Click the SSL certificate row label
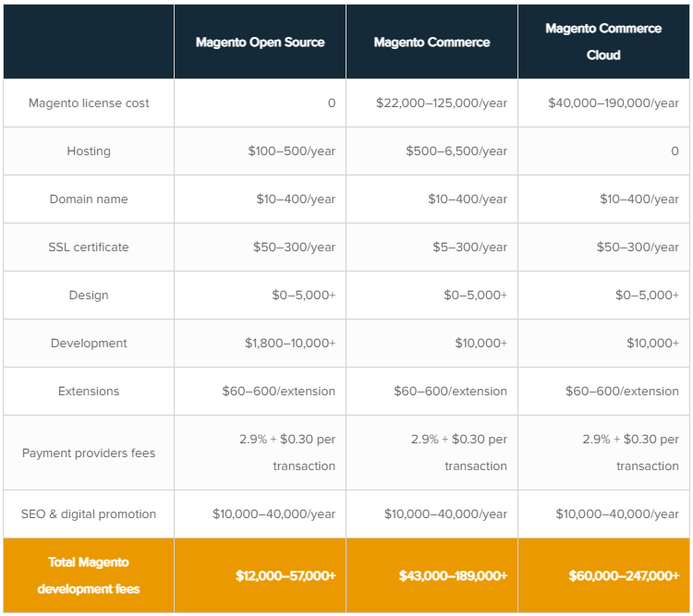 (x=89, y=248)
